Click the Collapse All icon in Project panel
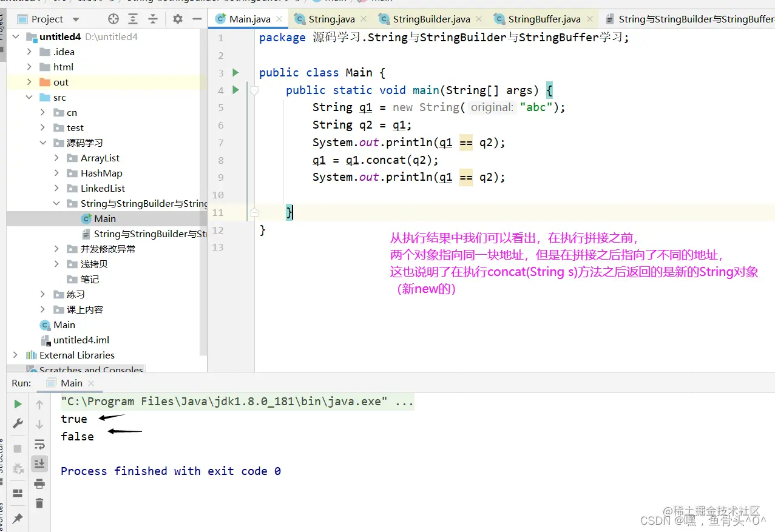Image resolution: width=775 pixels, height=532 pixels. click(x=152, y=19)
